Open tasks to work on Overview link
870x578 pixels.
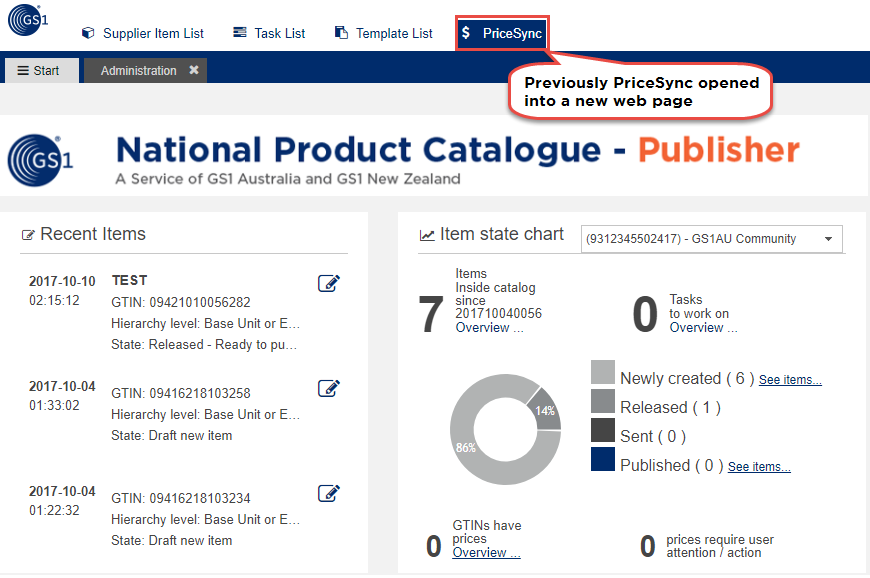click(703, 328)
